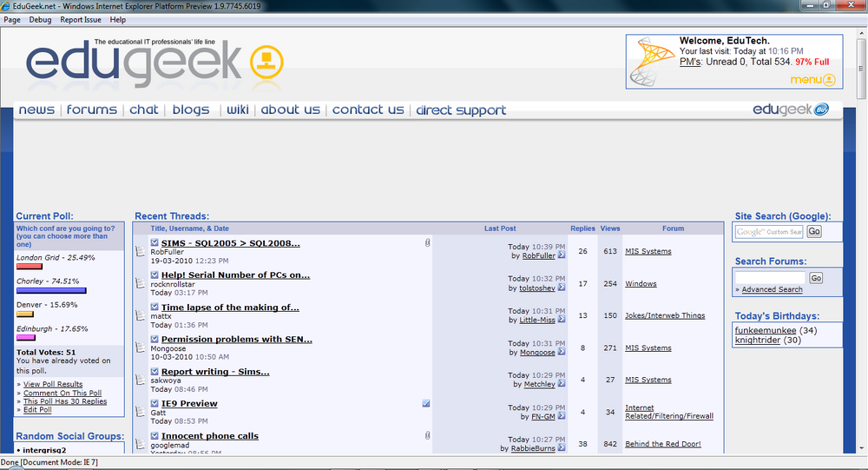
Task: Click thread status icon for Report writing row
Action: coord(140,380)
